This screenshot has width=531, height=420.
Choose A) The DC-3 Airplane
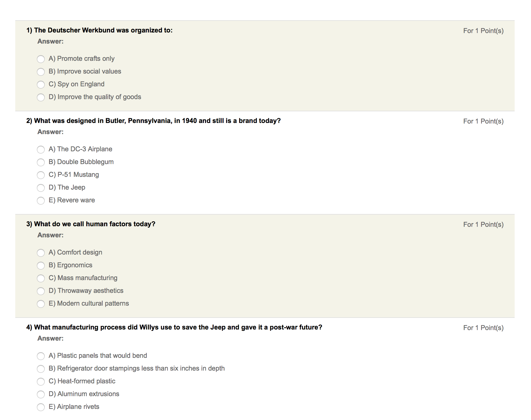click(x=41, y=149)
